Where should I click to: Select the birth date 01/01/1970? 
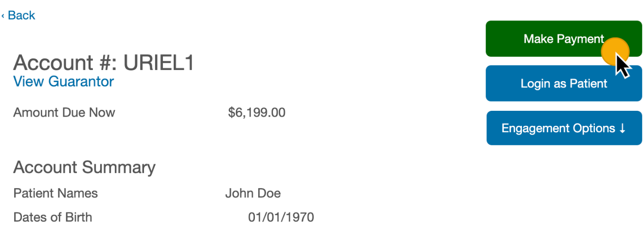(281, 217)
